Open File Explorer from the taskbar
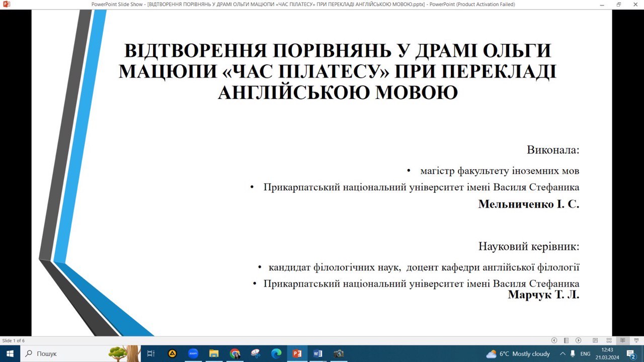 [214, 353]
